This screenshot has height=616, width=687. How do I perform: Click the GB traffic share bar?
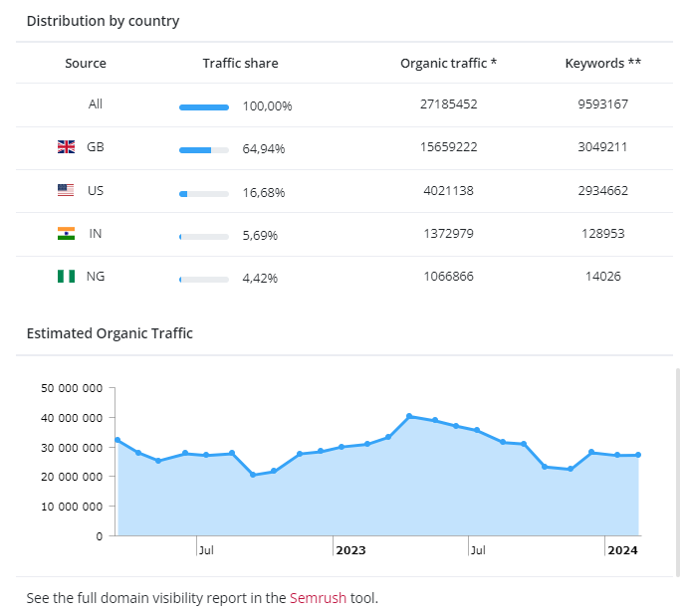[204, 150]
